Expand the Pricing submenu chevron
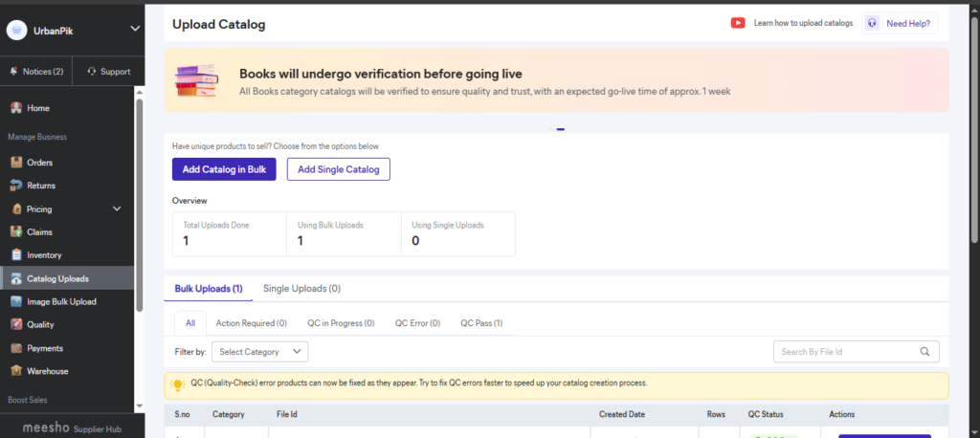The image size is (980, 438). coord(117,208)
